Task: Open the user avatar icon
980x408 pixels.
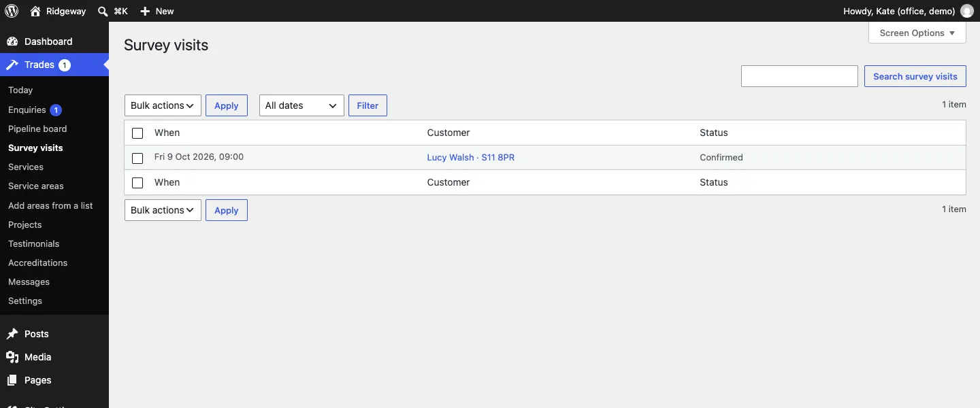Action: point(966,11)
